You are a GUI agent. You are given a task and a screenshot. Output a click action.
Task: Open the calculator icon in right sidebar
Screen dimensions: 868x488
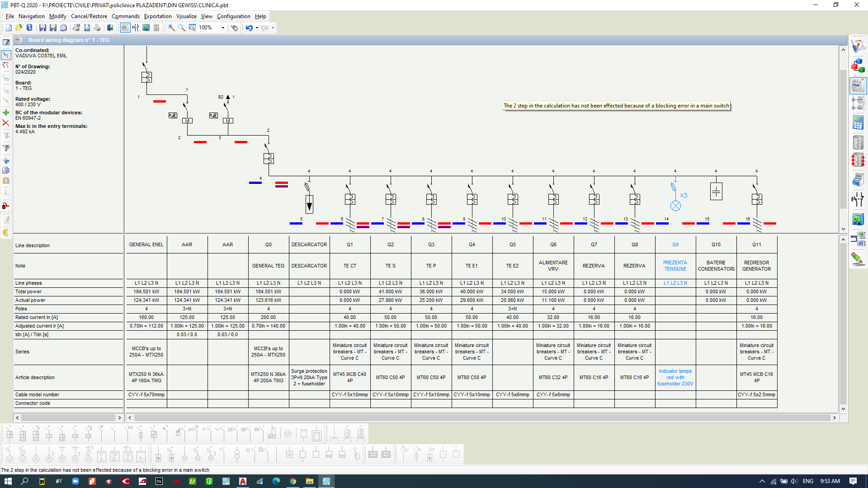[858, 122]
